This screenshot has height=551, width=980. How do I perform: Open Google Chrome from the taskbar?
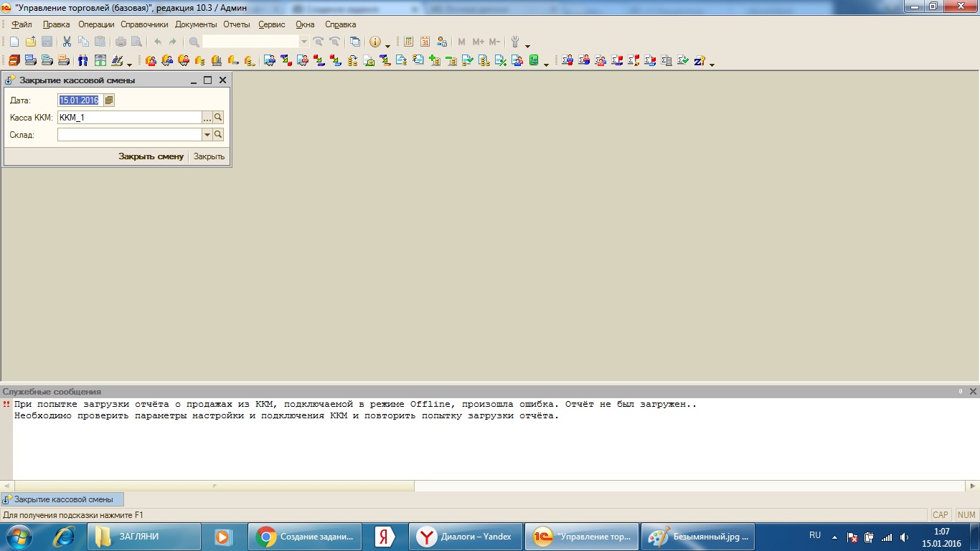click(x=302, y=537)
